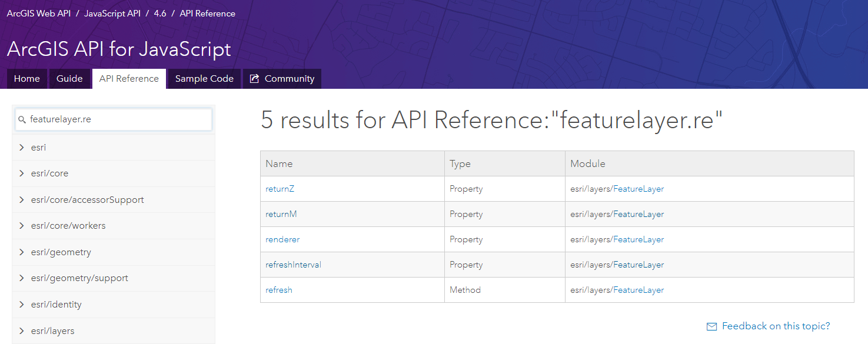Expand the esri/identity chevron
Viewport: 868px width, 344px height.
pos(22,305)
